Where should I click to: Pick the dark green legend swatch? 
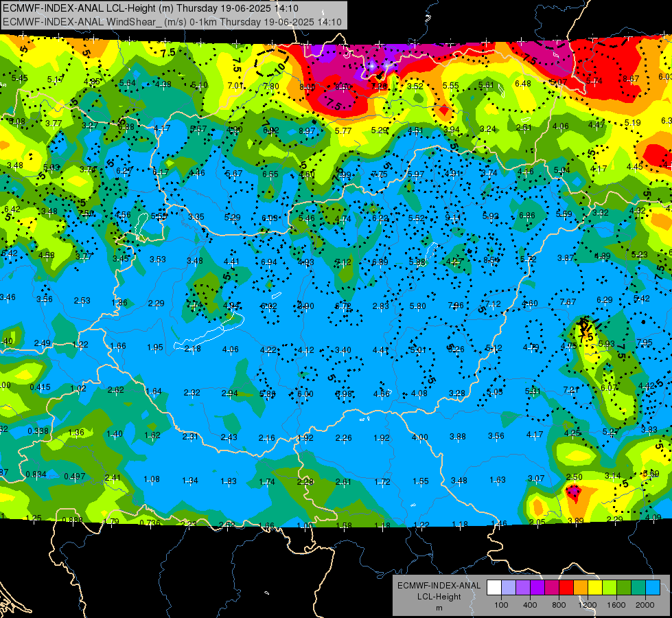[x=624, y=588]
